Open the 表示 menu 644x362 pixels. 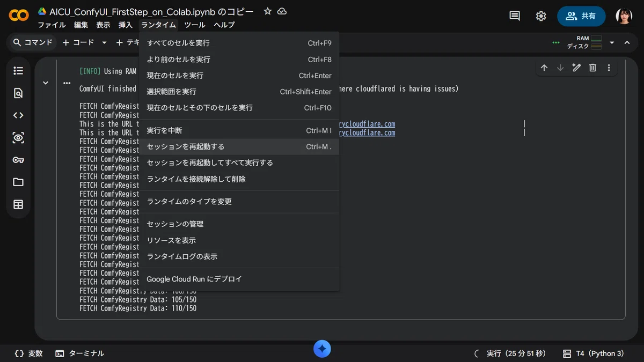coord(103,25)
